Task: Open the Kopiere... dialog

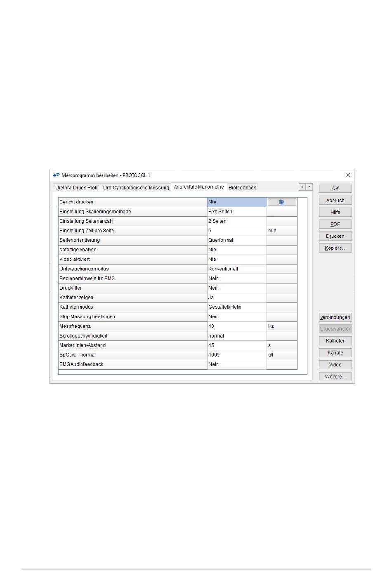Action: tap(335, 248)
